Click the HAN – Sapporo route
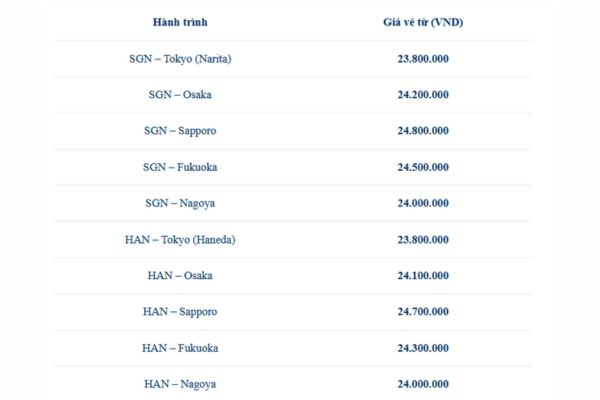This screenshot has width=600, height=400. (x=180, y=312)
